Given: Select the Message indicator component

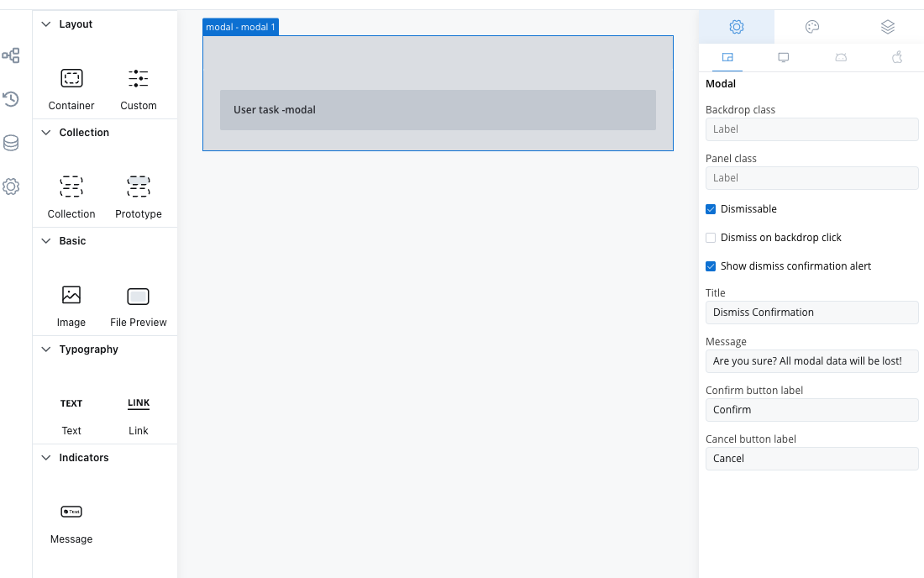Looking at the screenshot, I should point(71,523).
